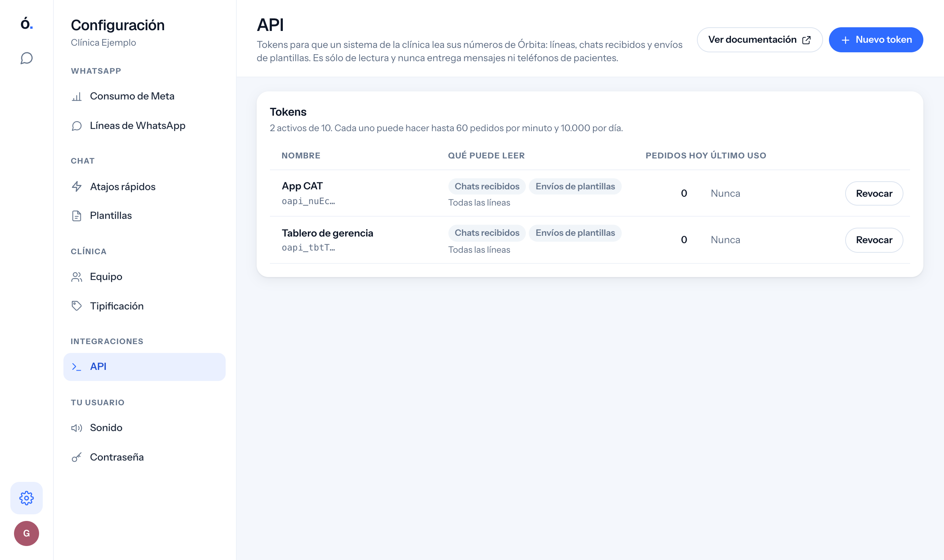Click the speech bubble icon beside Líneas de WhatsApp
The height and width of the screenshot is (560, 944).
77,126
